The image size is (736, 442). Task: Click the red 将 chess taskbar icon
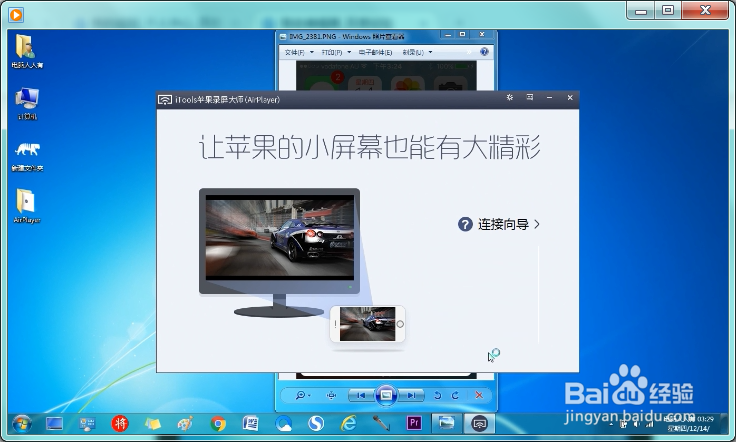(120, 424)
